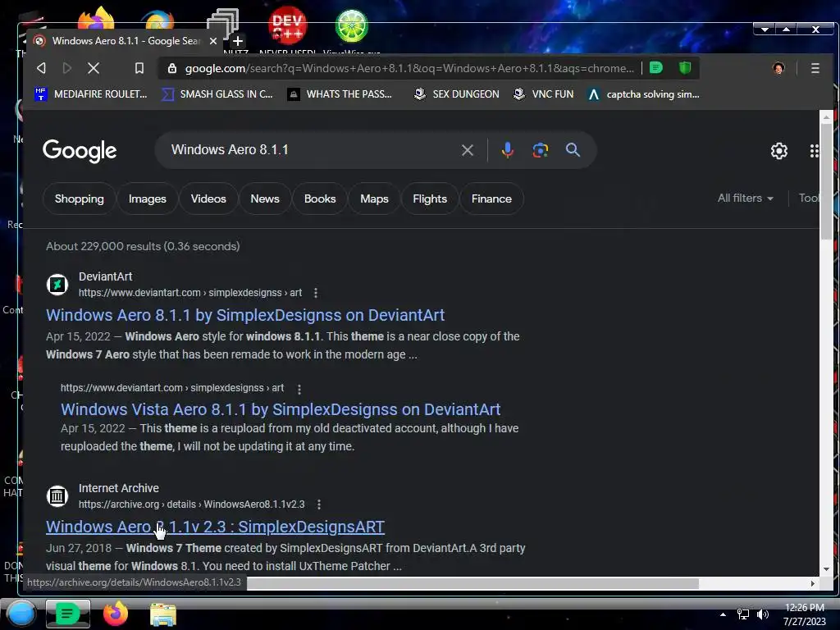This screenshot has height=630, width=840.
Task: Open a new tab with the plus button
Action: 237,41
